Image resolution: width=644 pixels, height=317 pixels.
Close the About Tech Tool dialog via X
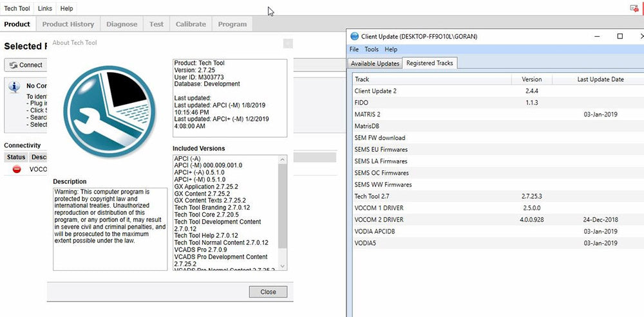point(288,43)
